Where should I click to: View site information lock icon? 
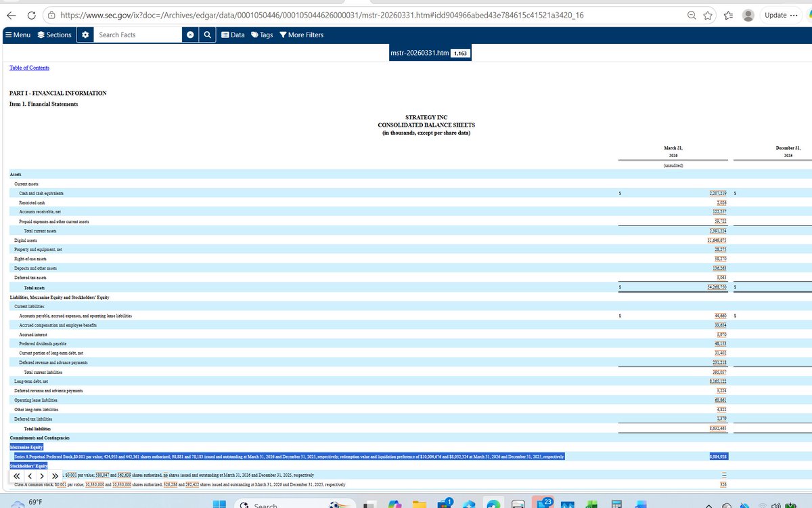tap(52, 15)
